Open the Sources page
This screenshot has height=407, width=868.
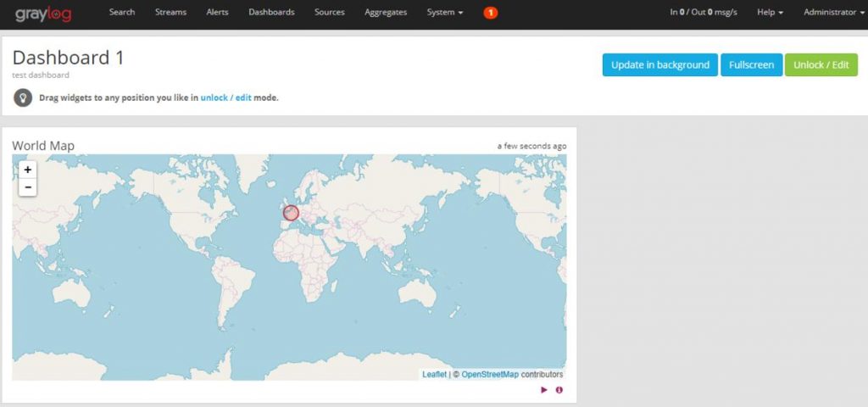point(330,13)
